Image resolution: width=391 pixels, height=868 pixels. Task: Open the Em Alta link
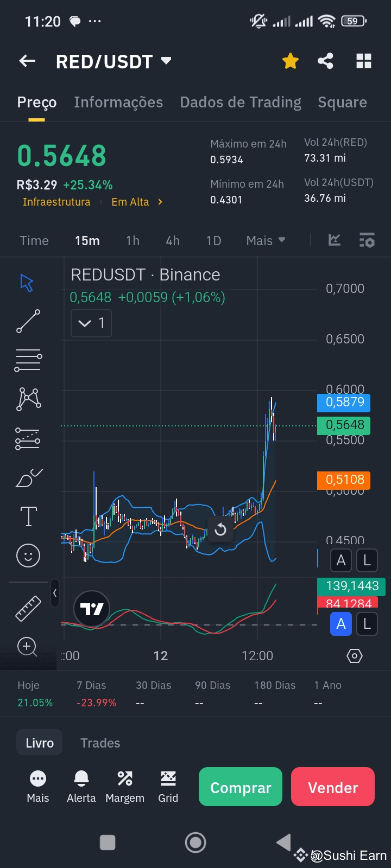137,202
